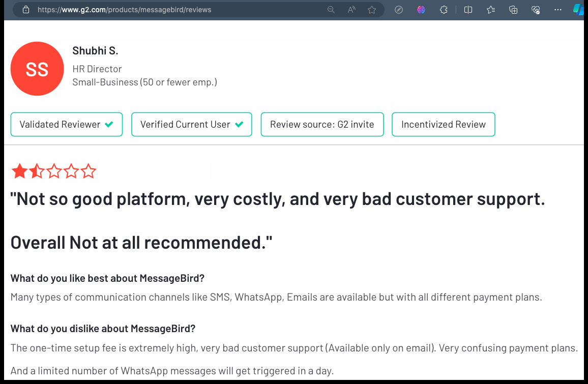
Task: Click the site lock icon in address bar
Action: pos(26,10)
